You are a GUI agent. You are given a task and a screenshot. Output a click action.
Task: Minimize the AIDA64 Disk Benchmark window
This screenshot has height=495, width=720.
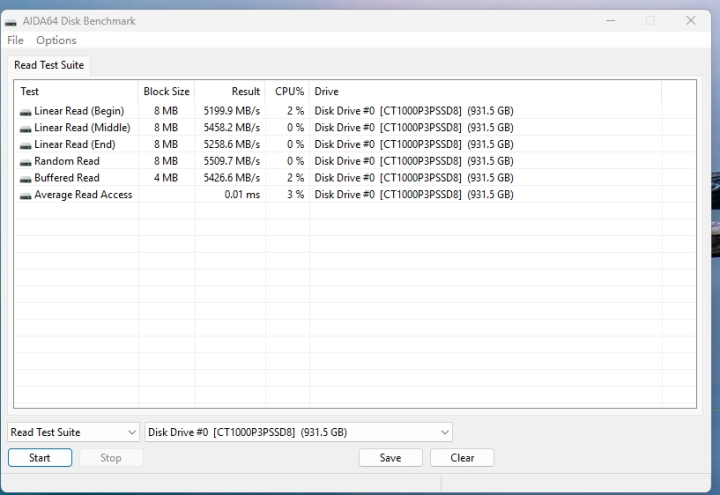pos(610,21)
